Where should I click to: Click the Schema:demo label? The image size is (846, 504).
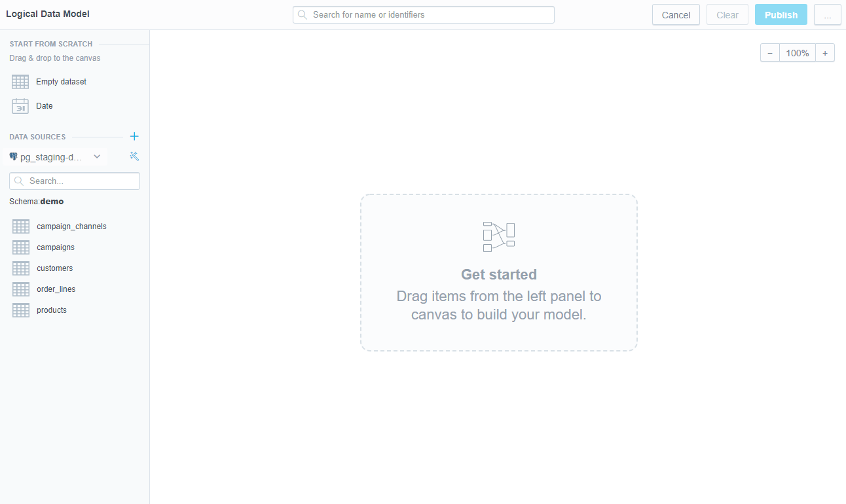pyautogui.click(x=37, y=202)
